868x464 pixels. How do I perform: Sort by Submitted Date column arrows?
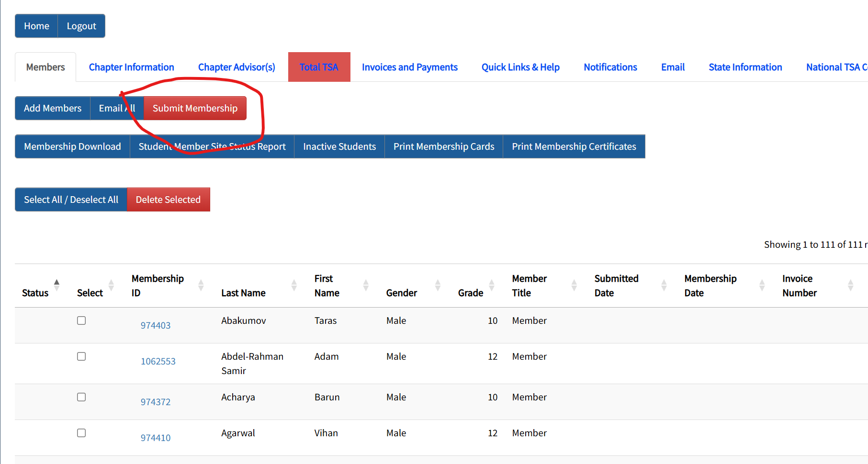[664, 286]
